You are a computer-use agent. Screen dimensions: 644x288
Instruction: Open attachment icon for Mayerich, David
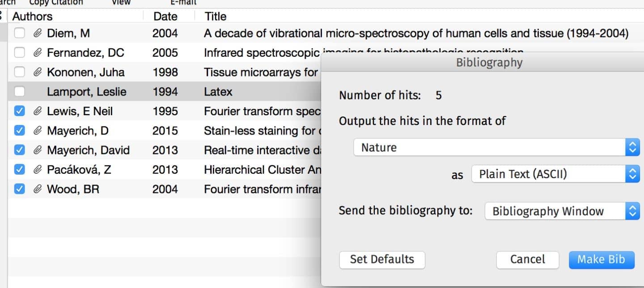38,150
